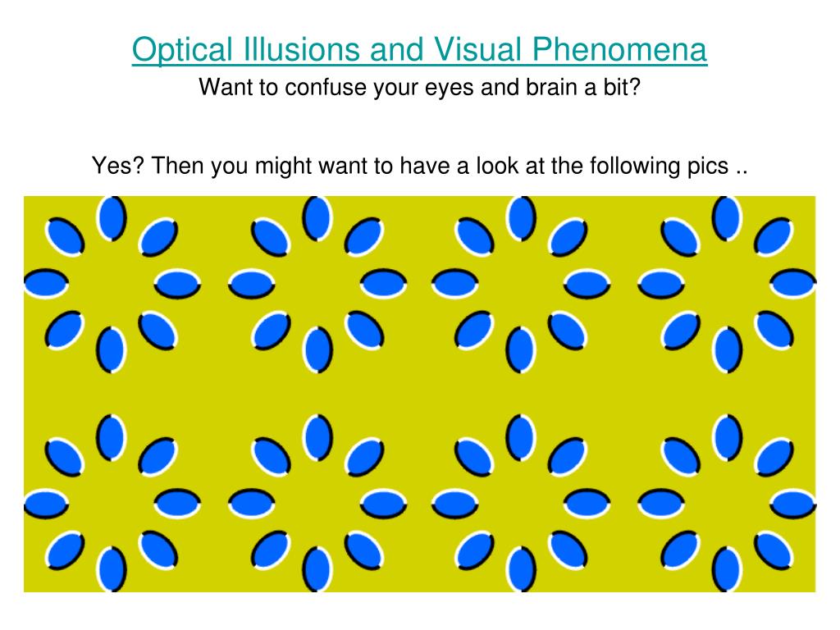This screenshot has width=840, height=630.
Task: Click the topmost blue oval of the top-left ring
Action: (x=112, y=218)
